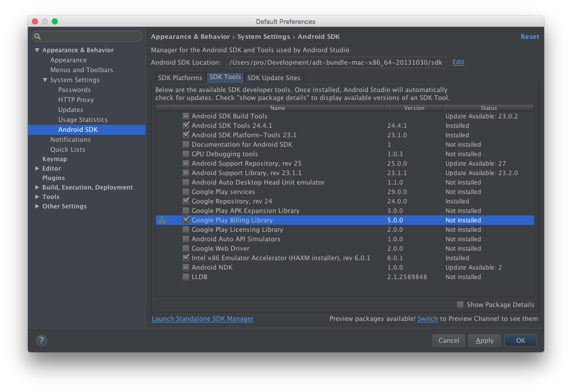Sort by Status column header
The height and width of the screenshot is (392, 572).
point(488,108)
